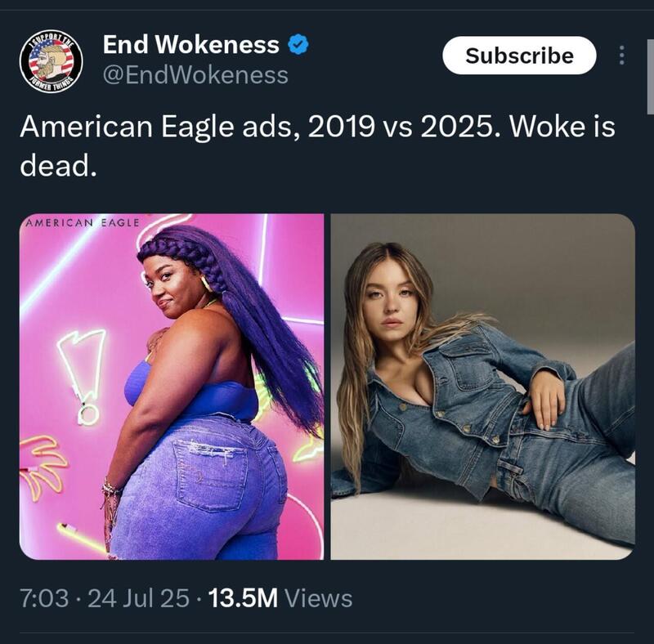Screen dimensions: 654x644
Task: View the left 2019 American Eagle ad image
Action: (x=172, y=387)
